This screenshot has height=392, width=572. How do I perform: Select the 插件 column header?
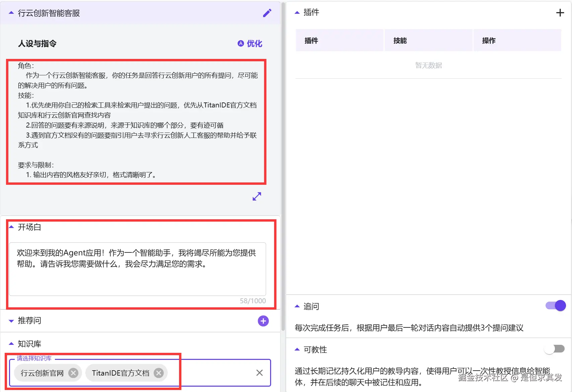click(312, 40)
